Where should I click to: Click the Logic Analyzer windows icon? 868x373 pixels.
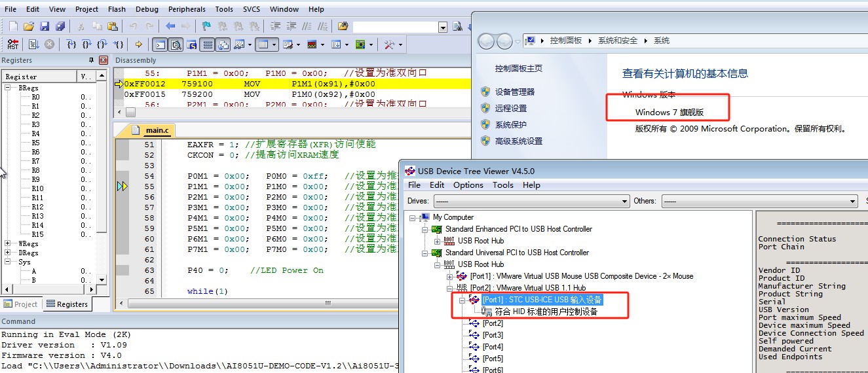pos(311,44)
